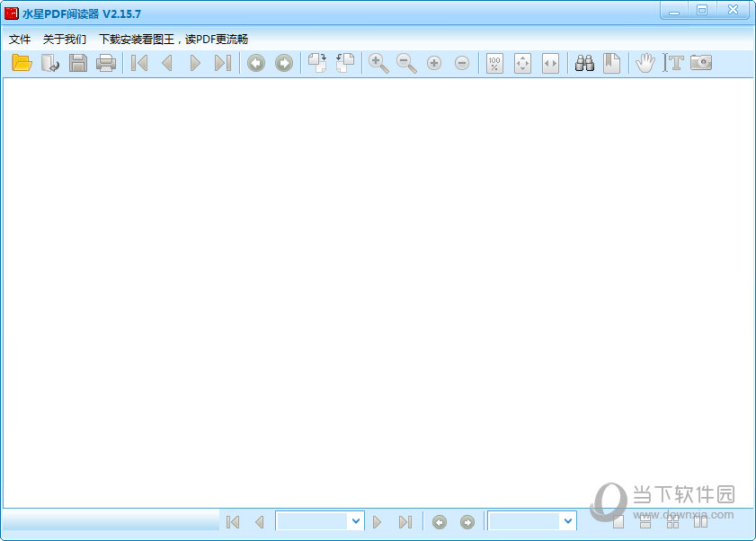
Task: Print the document using the printer icon
Action: 106,63
